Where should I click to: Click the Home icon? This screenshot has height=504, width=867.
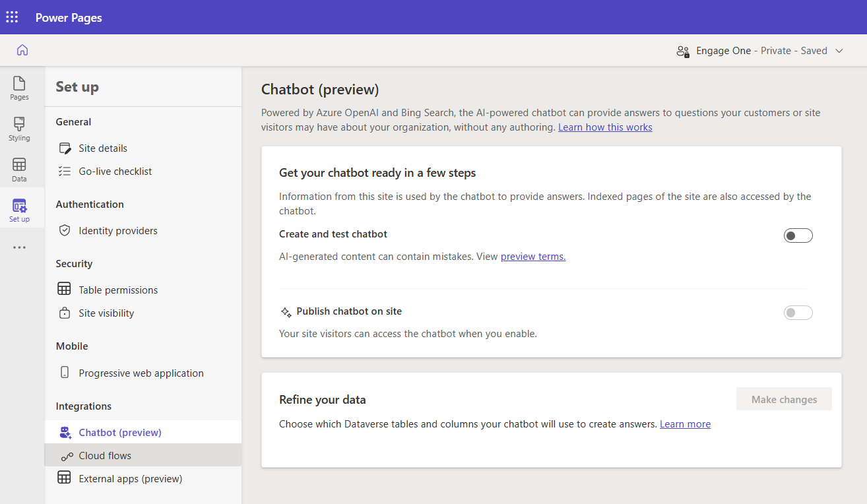click(x=22, y=50)
